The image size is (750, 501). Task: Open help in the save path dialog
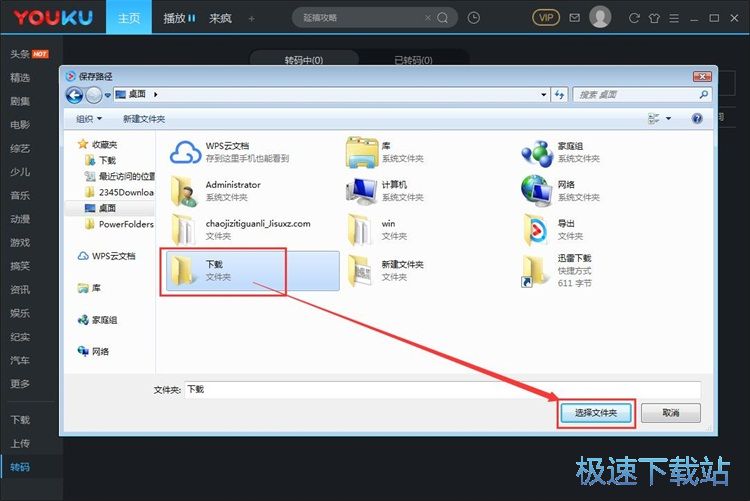click(x=697, y=118)
